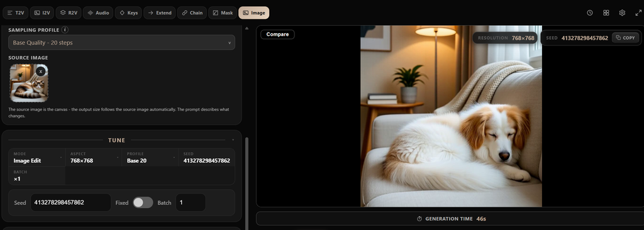Image resolution: width=644 pixels, height=230 pixels.
Task: Open the Mode Image Edit selector
Action: click(36, 157)
